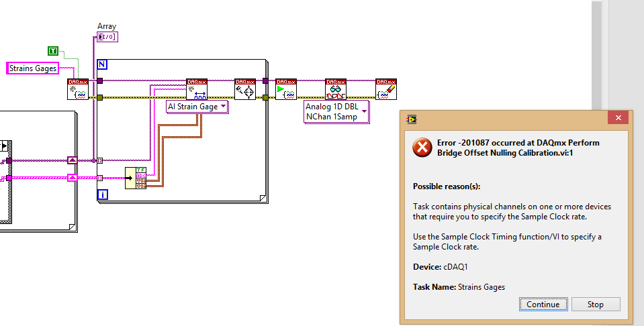Open the AI Strain Gage polymorphic selector
This screenshot has height=326, width=644.
197,107
